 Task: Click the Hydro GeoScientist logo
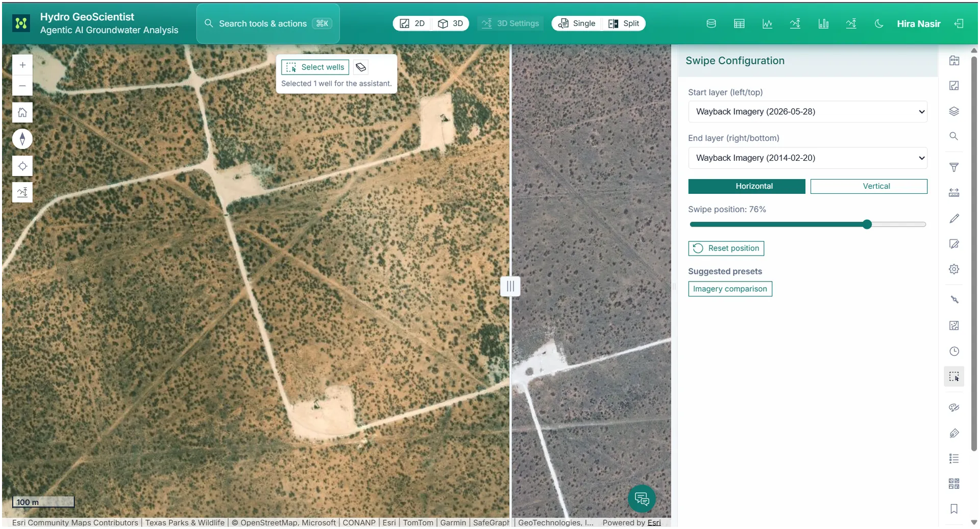(x=21, y=23)
